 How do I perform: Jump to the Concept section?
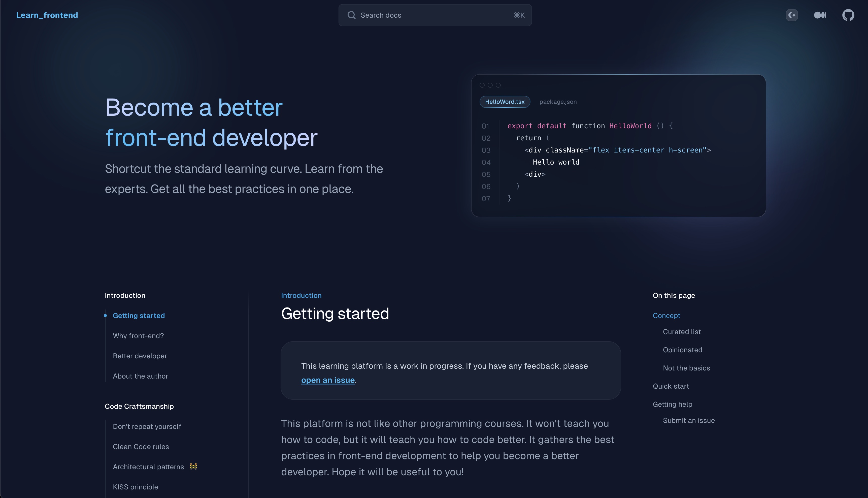point(666,316)
